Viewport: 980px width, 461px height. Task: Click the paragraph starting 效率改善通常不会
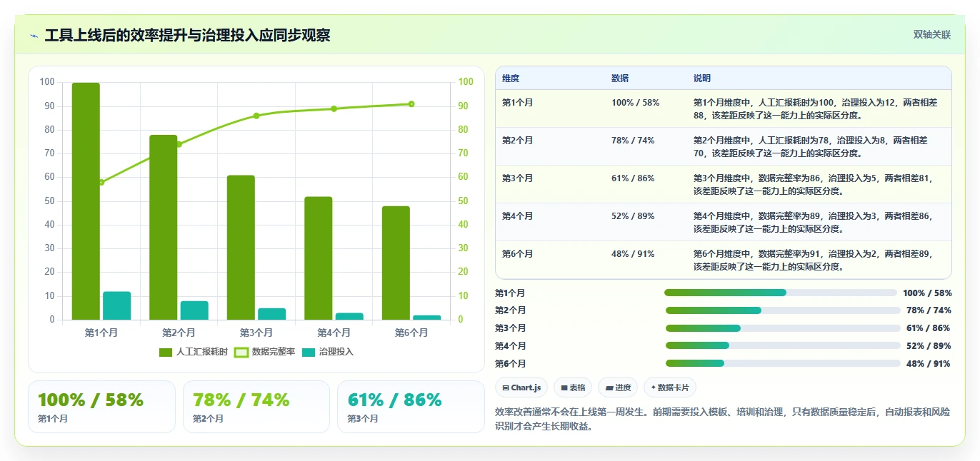723,420
